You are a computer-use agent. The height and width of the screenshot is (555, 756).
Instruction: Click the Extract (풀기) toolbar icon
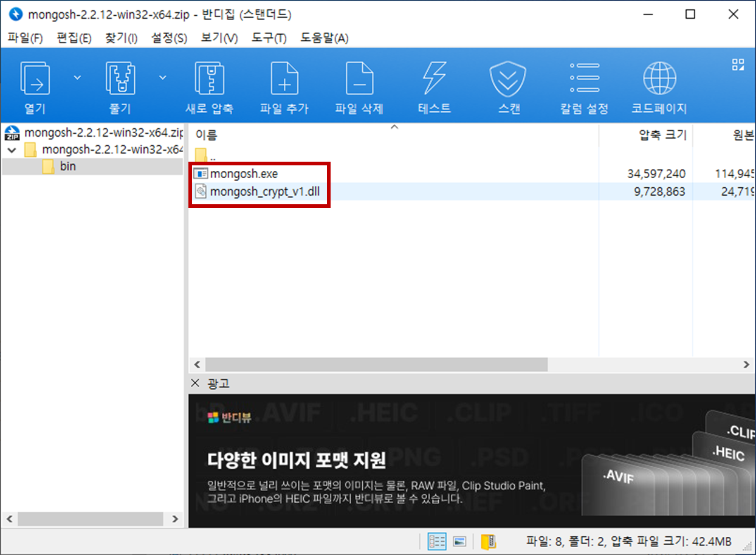120,79
